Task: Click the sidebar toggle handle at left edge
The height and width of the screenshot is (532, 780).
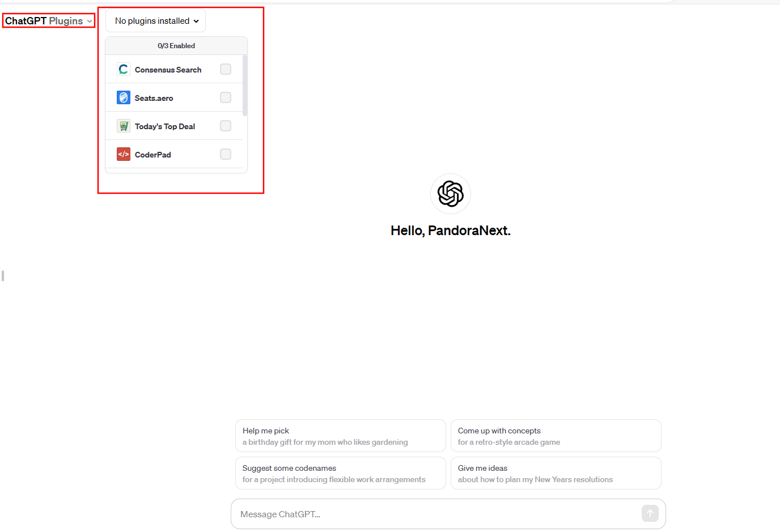Action: [x=3, y=276]
